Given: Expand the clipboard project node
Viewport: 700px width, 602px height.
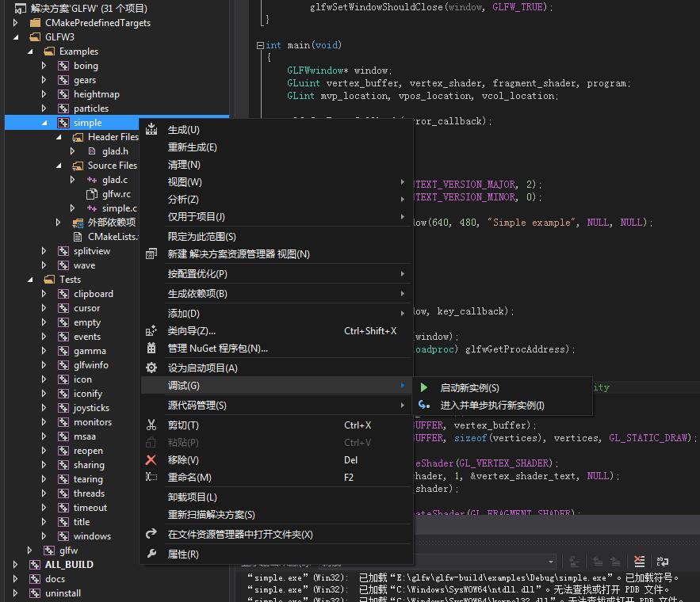Looking at the screenshot, I should [44, 294].
